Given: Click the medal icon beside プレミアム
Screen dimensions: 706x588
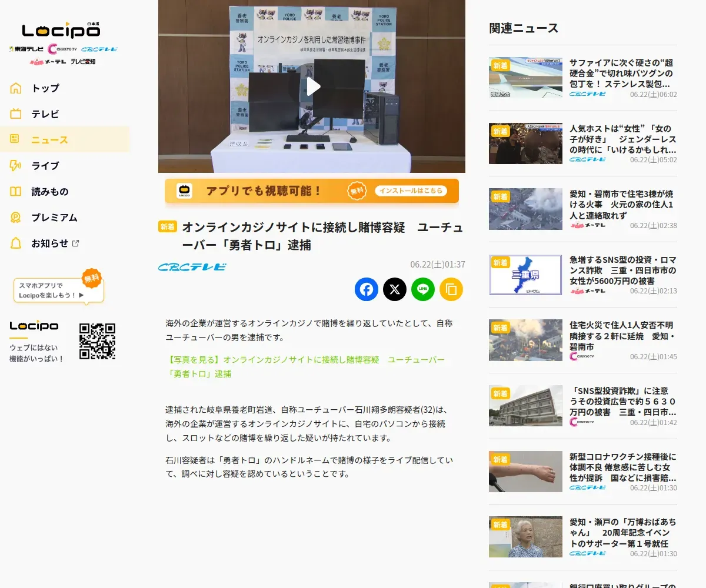Looking at the screenshot, I should 16,218.
